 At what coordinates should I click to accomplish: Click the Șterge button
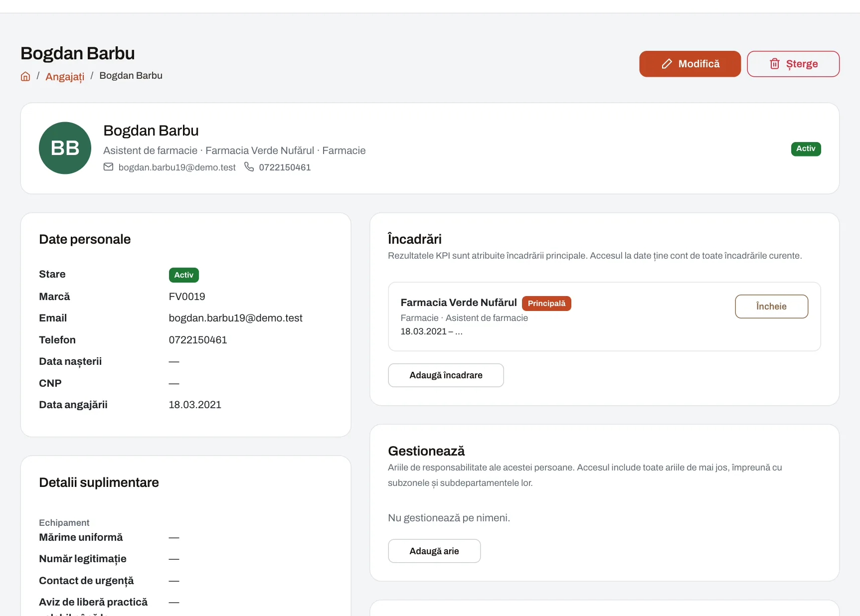pos(793,64)
